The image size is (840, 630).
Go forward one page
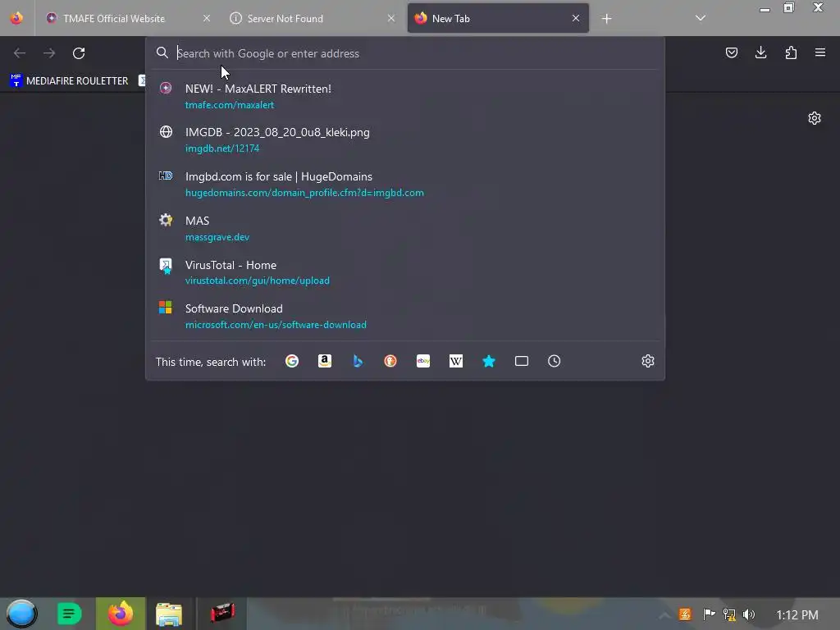point(49,53)
